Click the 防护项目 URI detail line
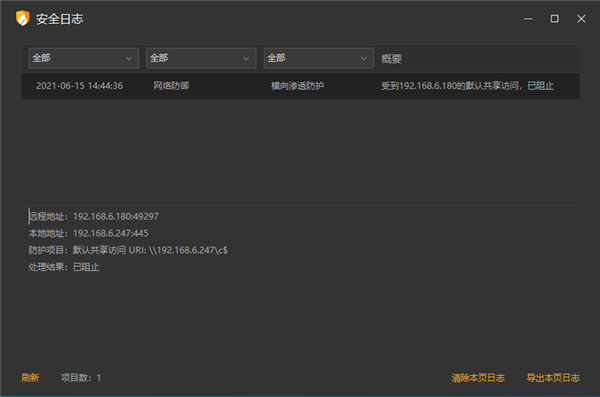The height and width of the screenshot is (397, 600). click(x=128, y=250)
